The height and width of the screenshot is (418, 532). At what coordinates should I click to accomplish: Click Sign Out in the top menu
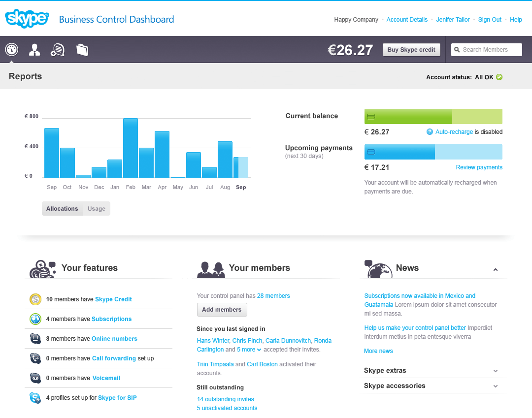(x=490, y=20)
